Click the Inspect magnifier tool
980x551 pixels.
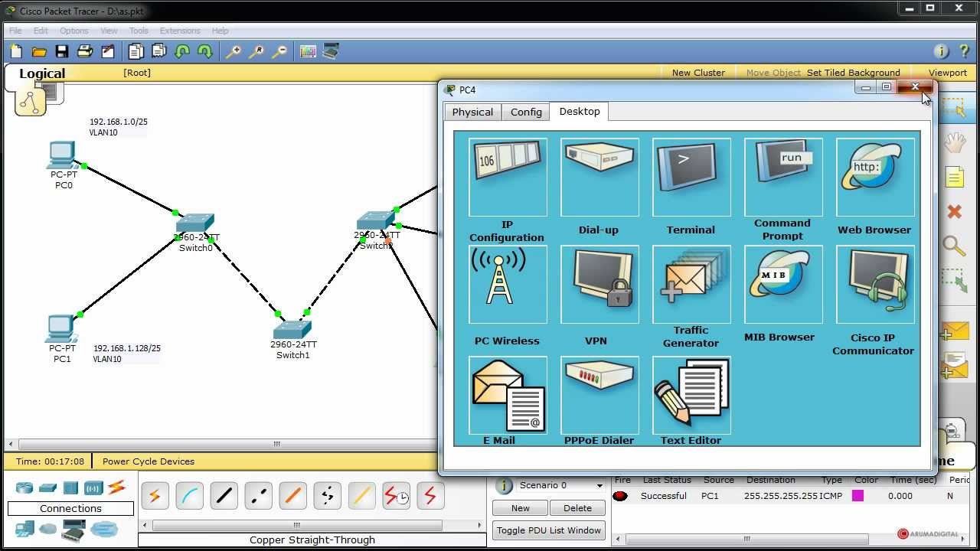pyautogui.click(x=954, y=246)
